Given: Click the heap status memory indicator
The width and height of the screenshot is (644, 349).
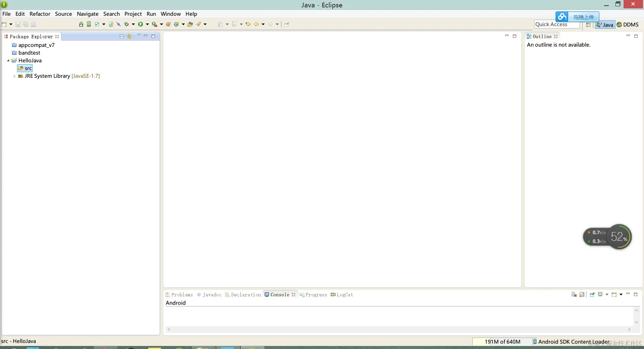Looking at the screenshot, I should pyautogui.click(x=502, y=342).
